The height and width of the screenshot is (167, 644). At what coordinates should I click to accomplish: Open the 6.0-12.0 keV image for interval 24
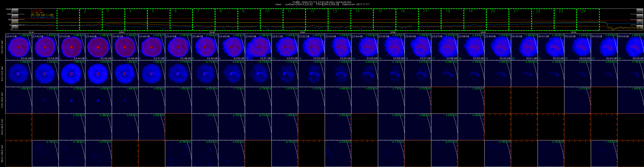631,73
